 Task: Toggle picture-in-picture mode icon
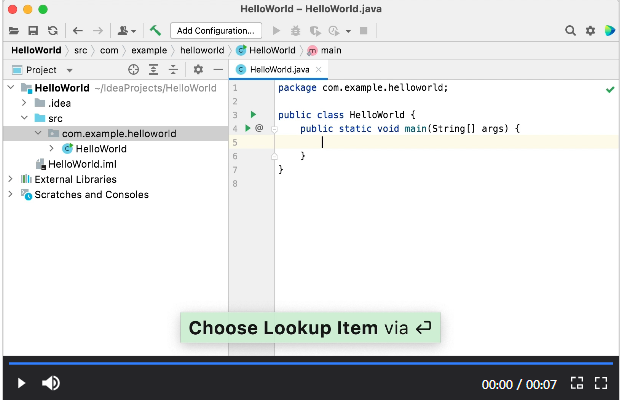click(x=577, y=383)
